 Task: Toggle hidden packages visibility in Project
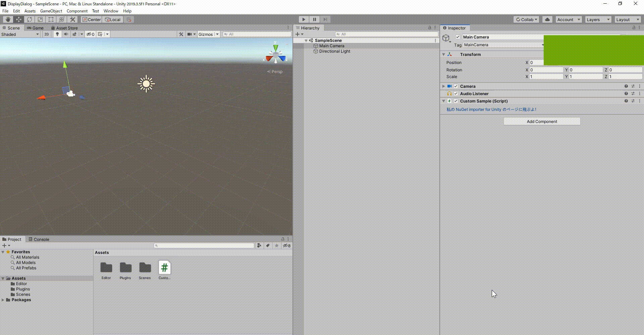287,246
